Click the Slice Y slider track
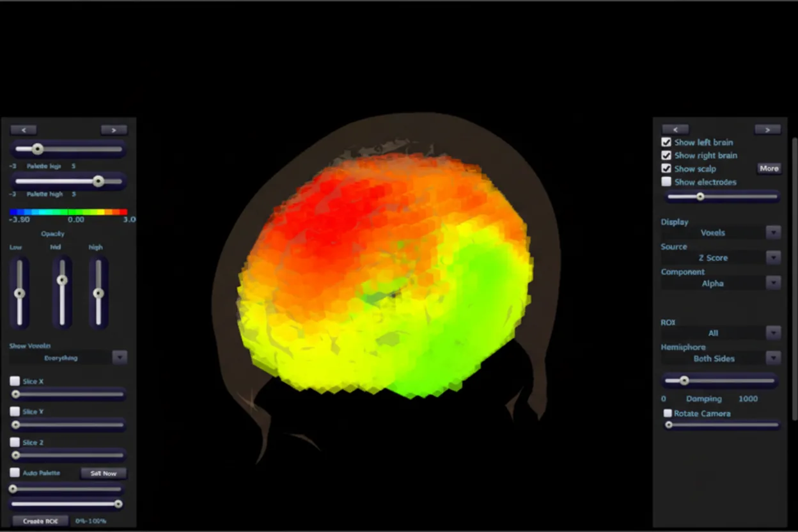798x532 pixels. click(x=68, y=425)
